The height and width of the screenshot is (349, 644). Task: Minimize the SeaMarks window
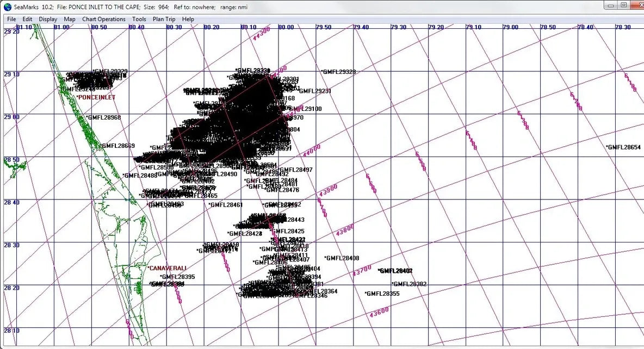[x=611, y=5]
